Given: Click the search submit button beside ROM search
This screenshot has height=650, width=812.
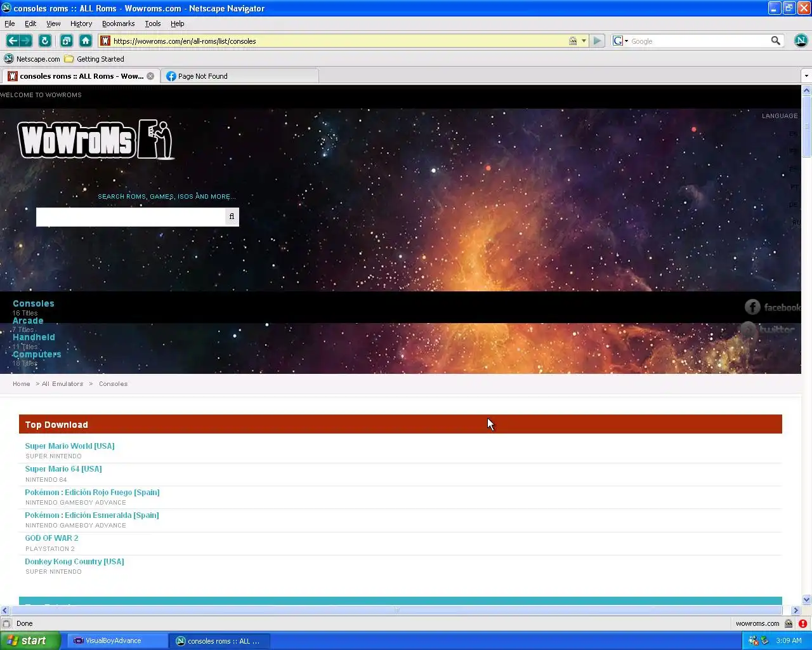Looking at the screenshot, I should [232, 216].
